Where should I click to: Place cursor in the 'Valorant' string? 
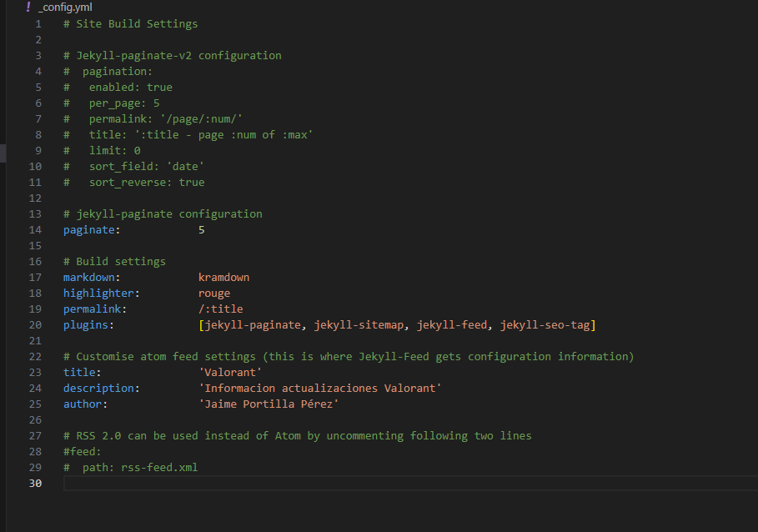point(229,372)
